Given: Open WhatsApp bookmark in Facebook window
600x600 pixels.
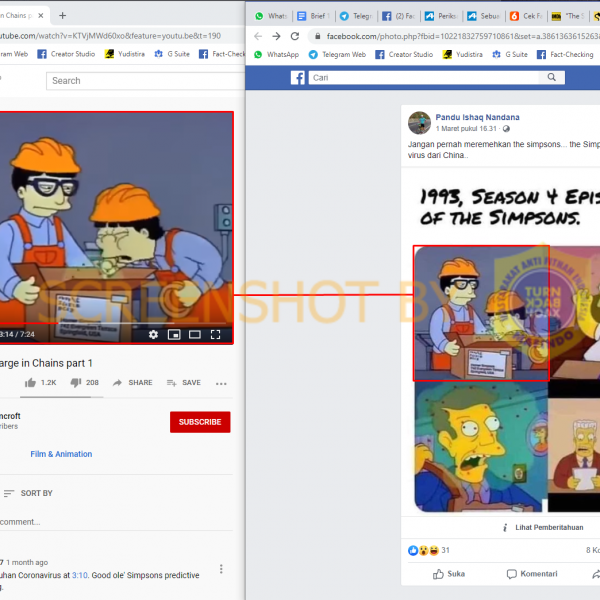Looking at the screenshot, I should tap(277, 54).
